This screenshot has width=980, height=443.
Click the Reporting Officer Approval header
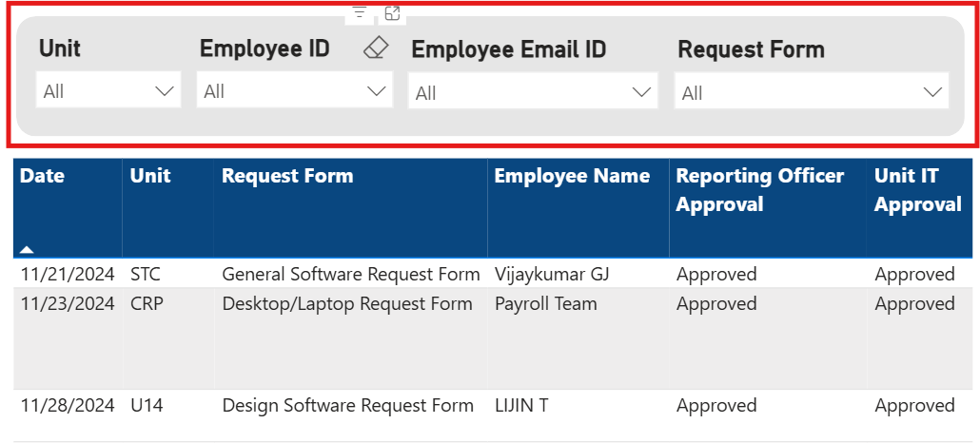click(760, 190)
